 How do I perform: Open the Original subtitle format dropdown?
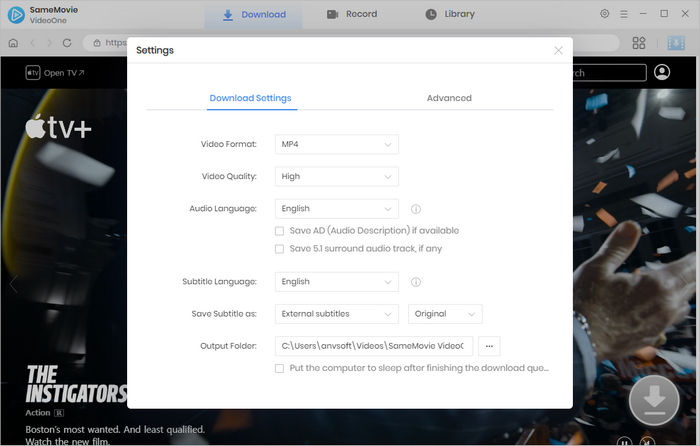coord(445,314)
